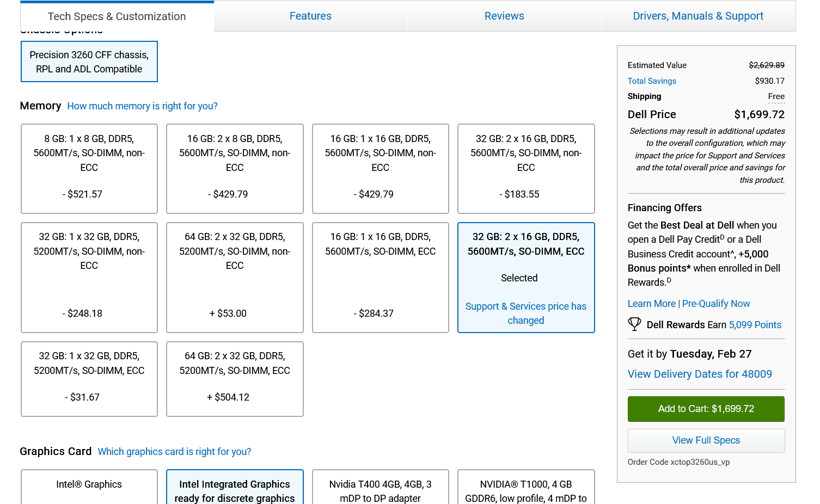Screen dimensions: 820x504
Task: Select 32 GB: 2 x 16 GB non-ECC memory
Action: tap(526, 169)
